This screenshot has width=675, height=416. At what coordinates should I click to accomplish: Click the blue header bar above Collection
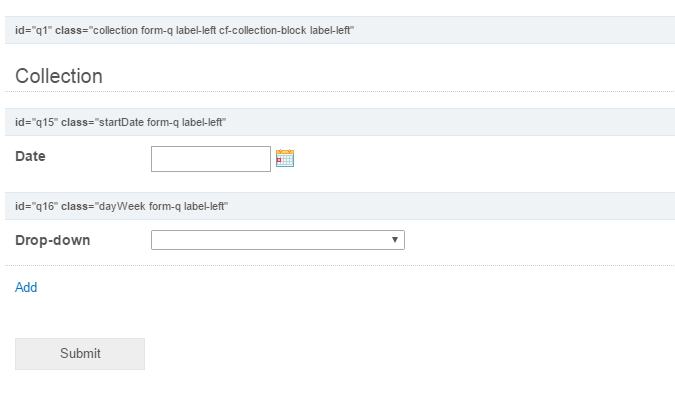point(500,30)
